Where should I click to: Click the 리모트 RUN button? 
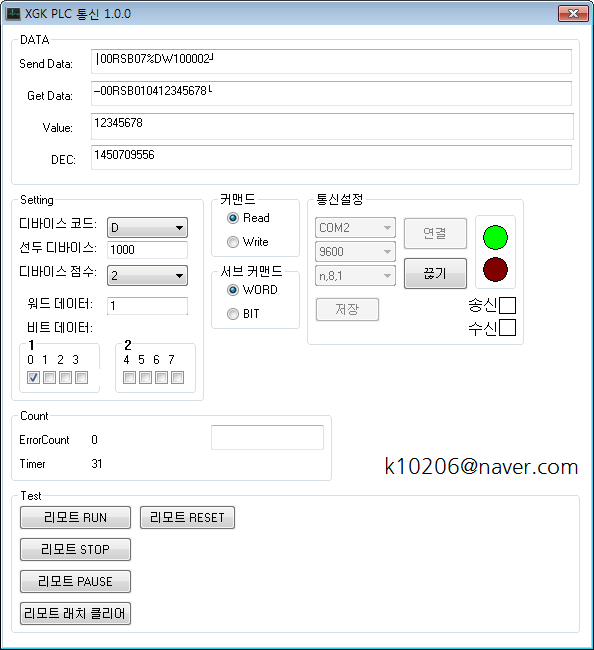click(x=75, y=517)
